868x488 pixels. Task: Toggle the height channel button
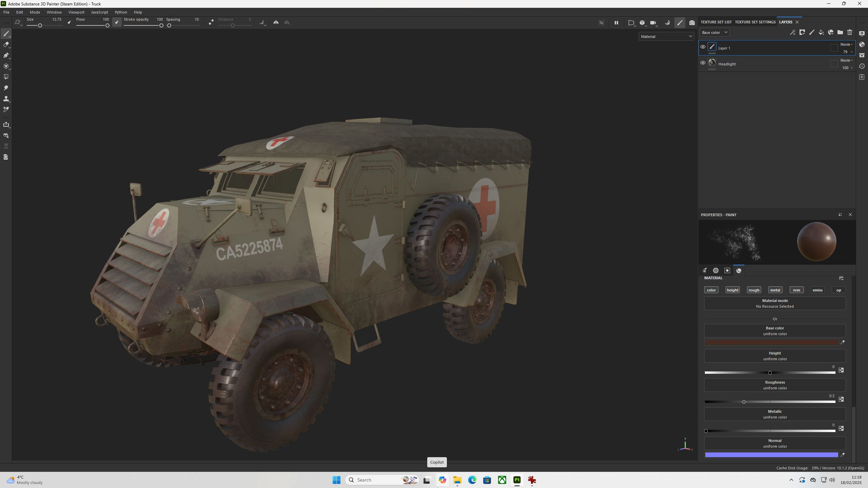732,290
